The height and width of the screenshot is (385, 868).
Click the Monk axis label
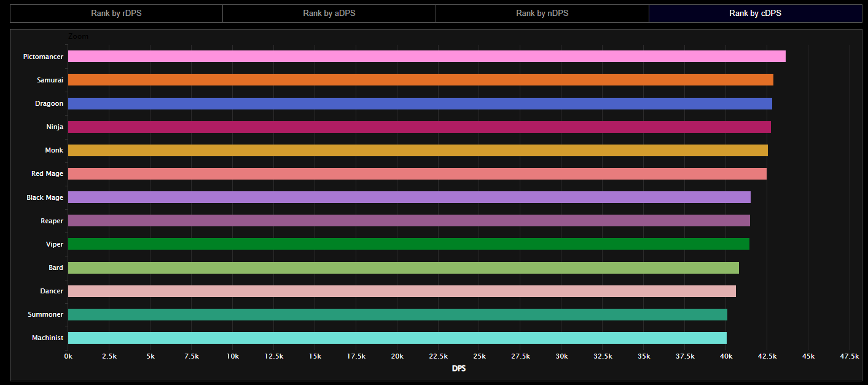[x=54, y=150]
